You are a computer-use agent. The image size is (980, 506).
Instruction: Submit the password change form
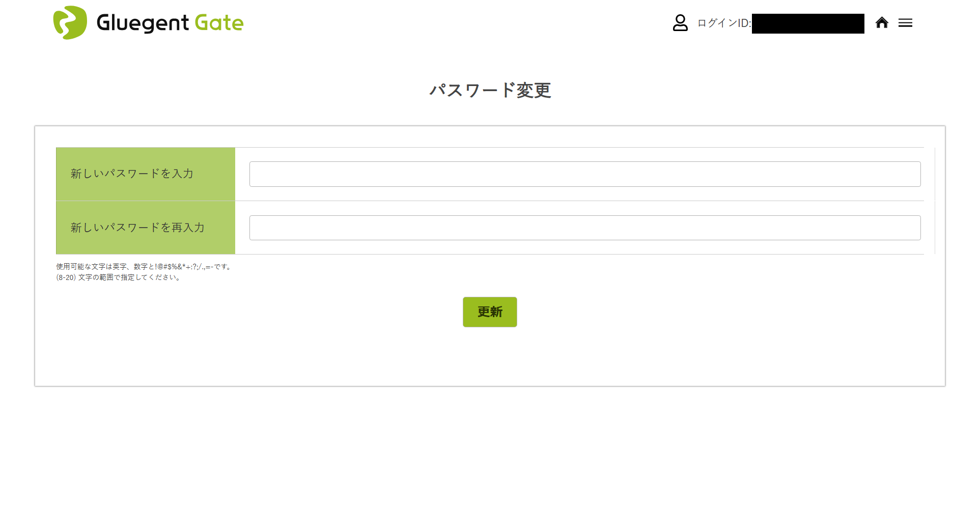click(x=489, y=312)
